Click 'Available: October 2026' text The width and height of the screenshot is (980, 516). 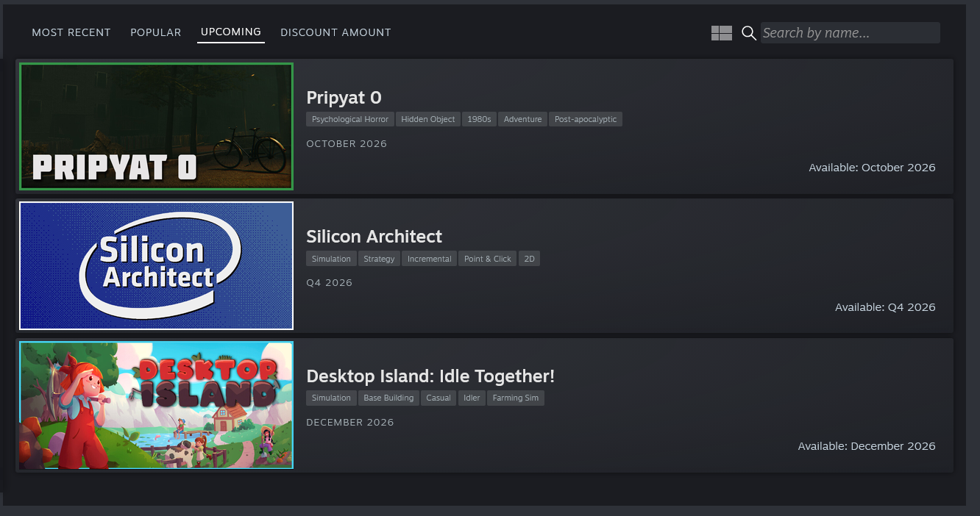click(x=872, y=168)
